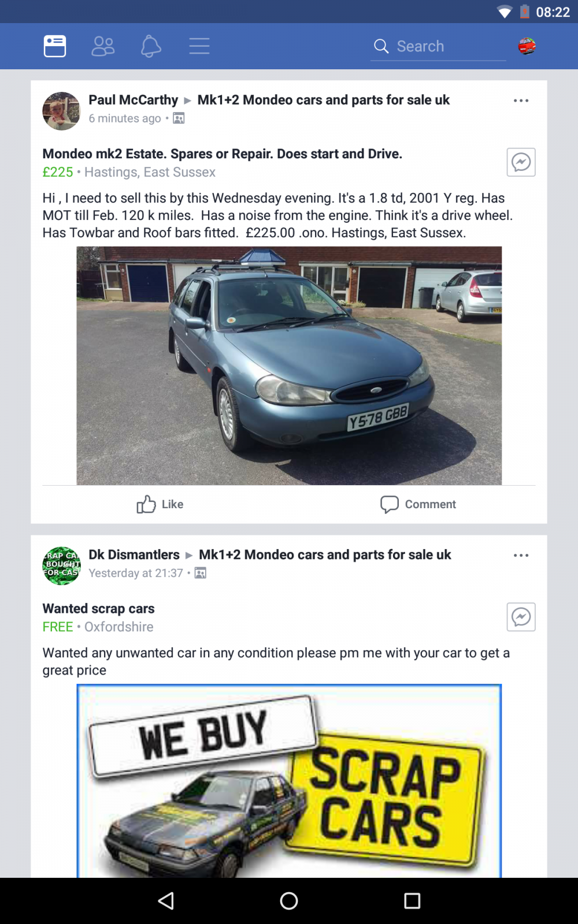Open options for Dk Dismantlers' post
Viewport: 578px width, 924px height.
pos(521,555)
